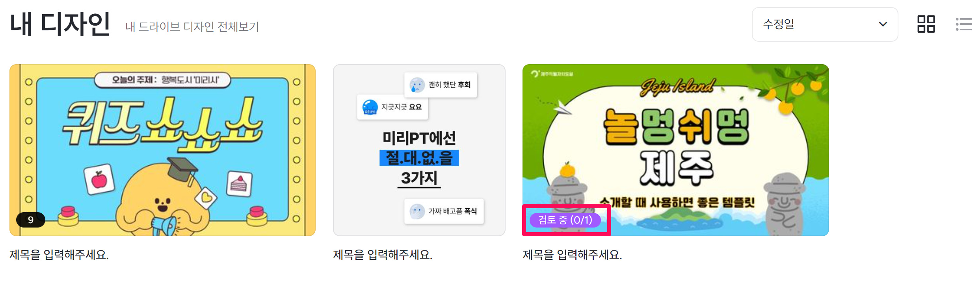Open the 놀멍쉬멍 제주 design thumbnail
Viewport: 980px width, 285px height.
pos(675,150)
